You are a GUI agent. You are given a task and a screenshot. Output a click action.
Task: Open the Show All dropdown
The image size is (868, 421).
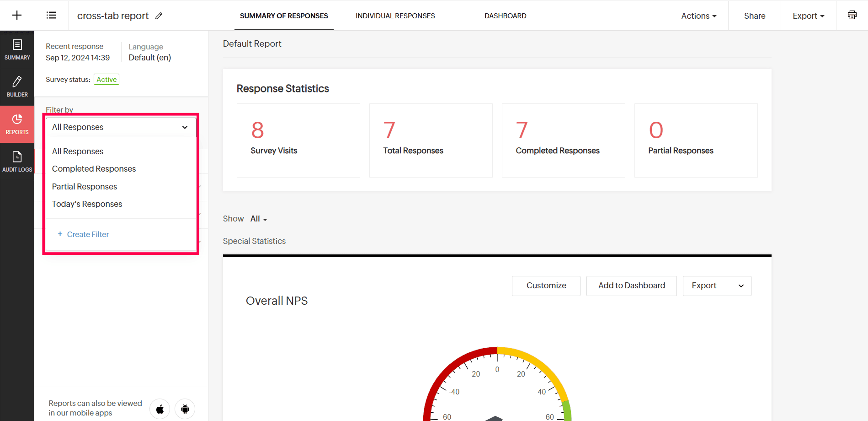pos(259,219)
